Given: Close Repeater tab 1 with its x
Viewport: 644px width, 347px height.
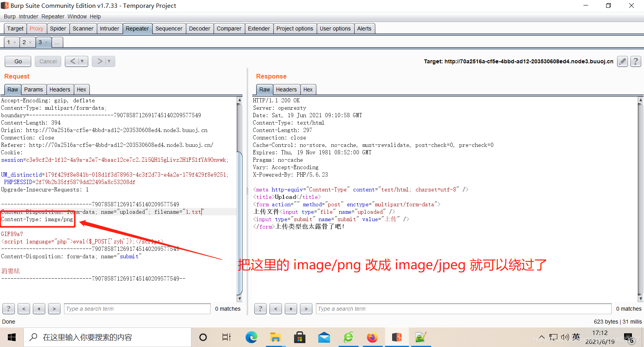Looking at the screenshot, I should tap(15, 43).
